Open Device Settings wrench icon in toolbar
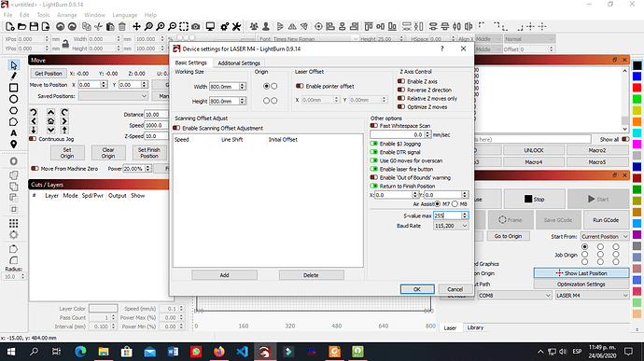 coord(236,27)
